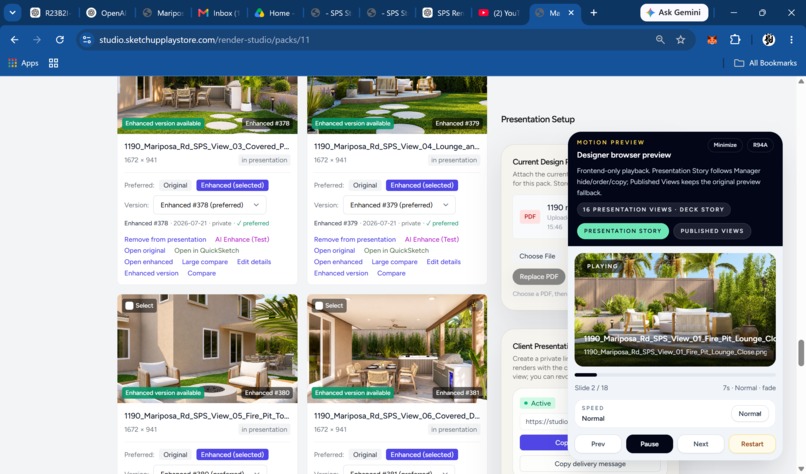806x474 pixels.
Task: Choose Original preference for View_06 card
Action: point(365,454)
